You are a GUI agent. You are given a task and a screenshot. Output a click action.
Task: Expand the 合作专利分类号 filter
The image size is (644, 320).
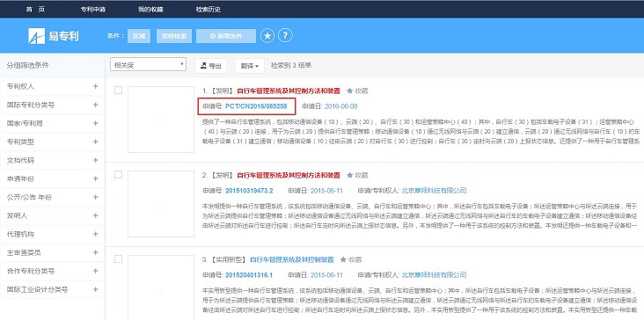[x=95, y=271]
